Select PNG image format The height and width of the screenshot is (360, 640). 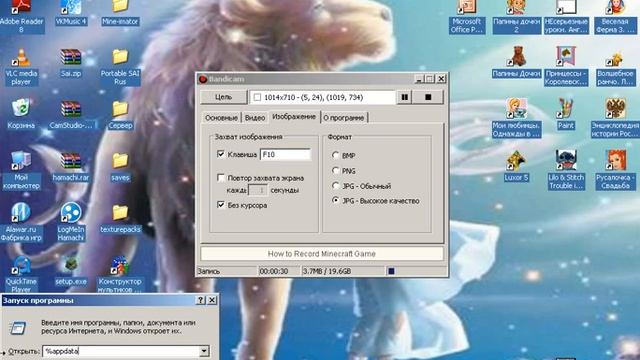tap(336, 170)
